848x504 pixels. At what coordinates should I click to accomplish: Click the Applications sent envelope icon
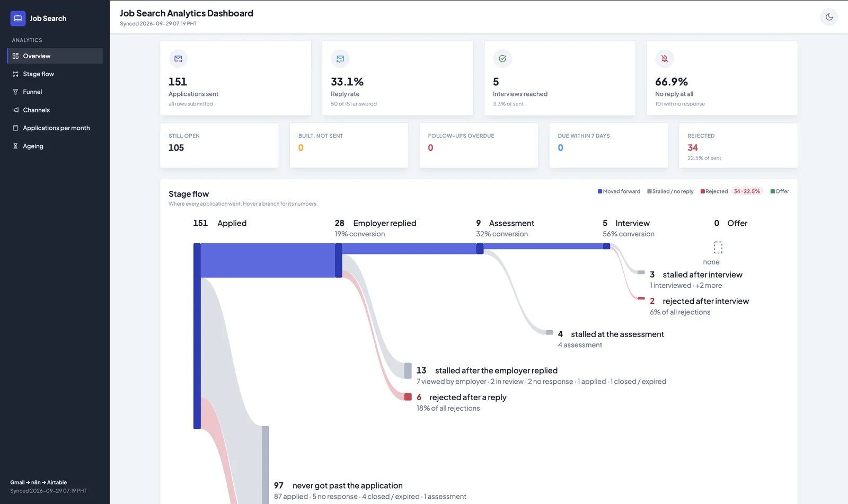(x=178, y=59)
